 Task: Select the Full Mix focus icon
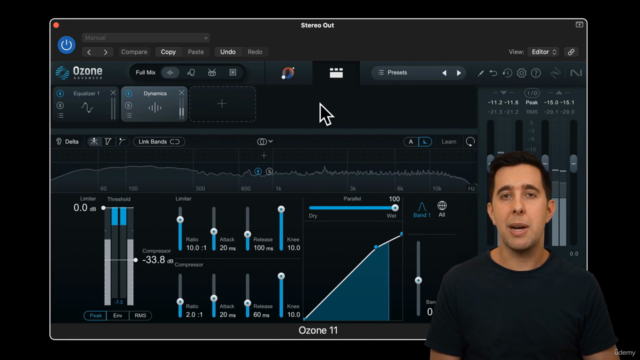point(170,73)
